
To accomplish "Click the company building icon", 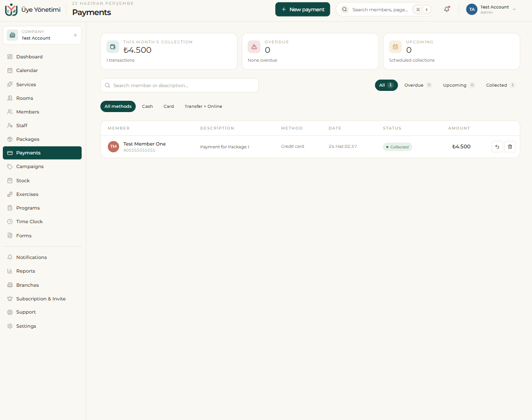I will 13,35.
